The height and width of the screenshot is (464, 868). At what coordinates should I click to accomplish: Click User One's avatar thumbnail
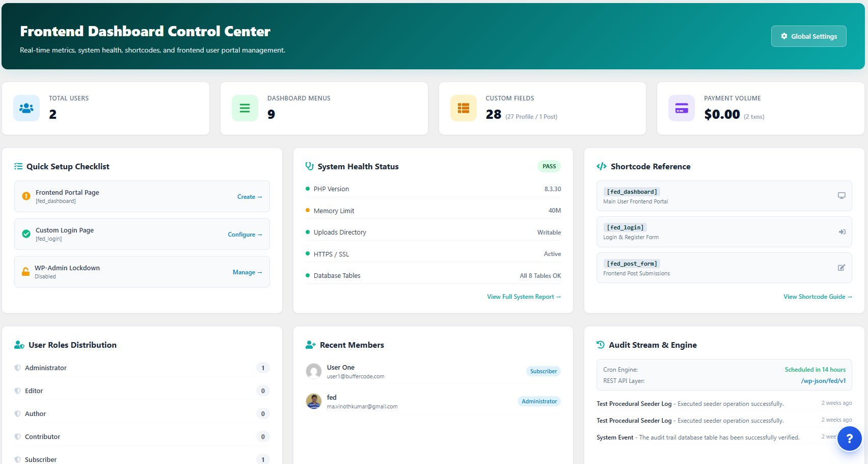click(314, 371)
